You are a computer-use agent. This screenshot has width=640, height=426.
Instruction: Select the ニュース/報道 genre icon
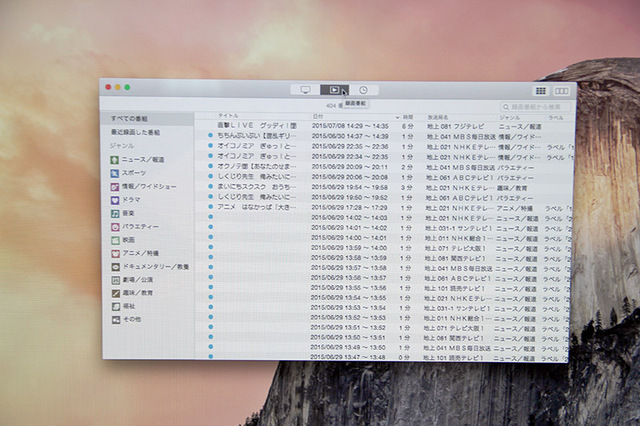(x=115, y=159)
